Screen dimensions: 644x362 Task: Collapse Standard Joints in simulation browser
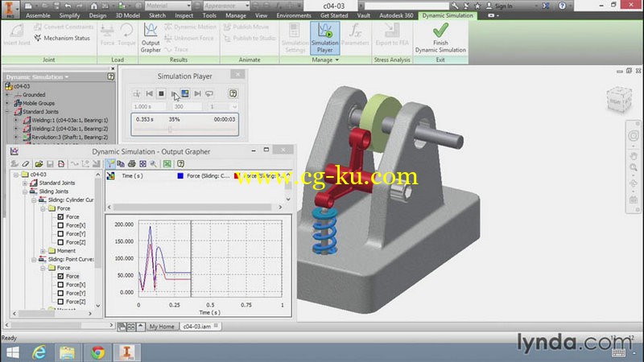coord(7,112)
